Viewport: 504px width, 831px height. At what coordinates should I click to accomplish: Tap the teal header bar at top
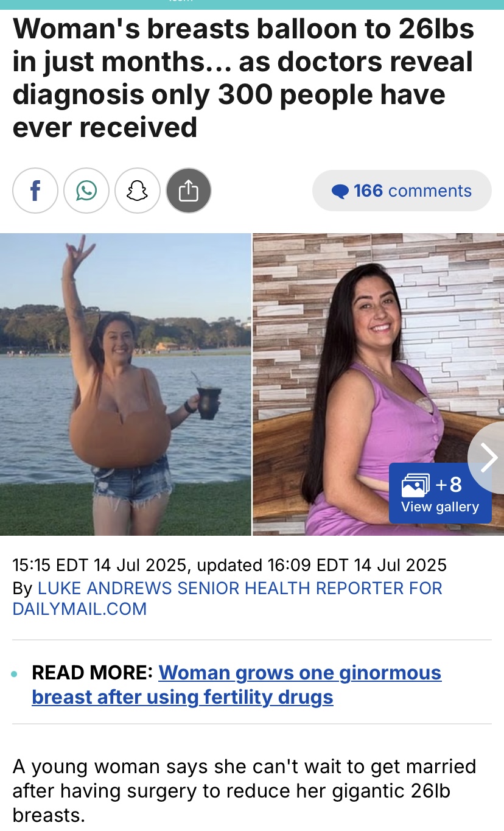point(252,5)
